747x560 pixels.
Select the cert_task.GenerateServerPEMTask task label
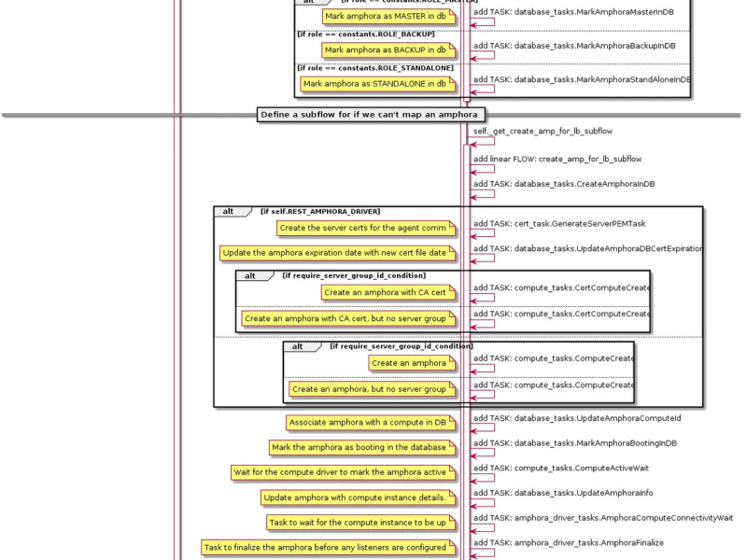tap(559, 224)
